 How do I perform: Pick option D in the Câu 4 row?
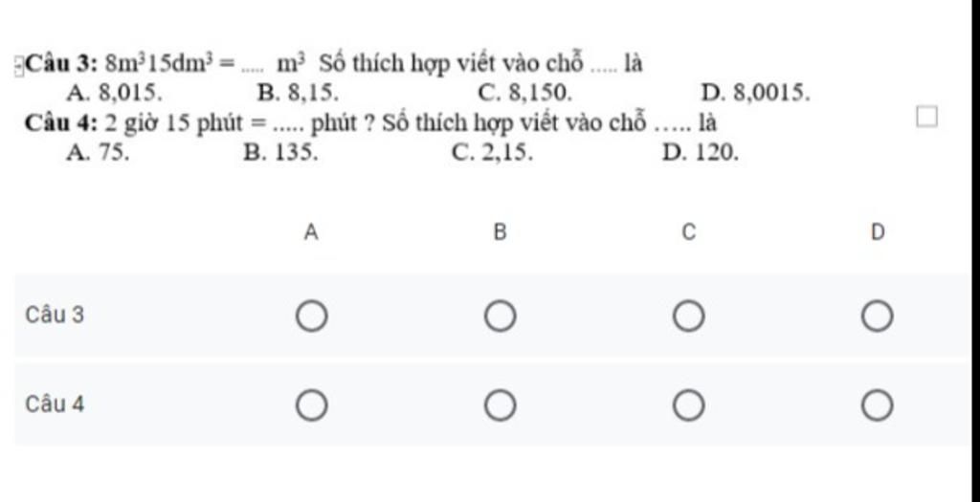(877, 406)
